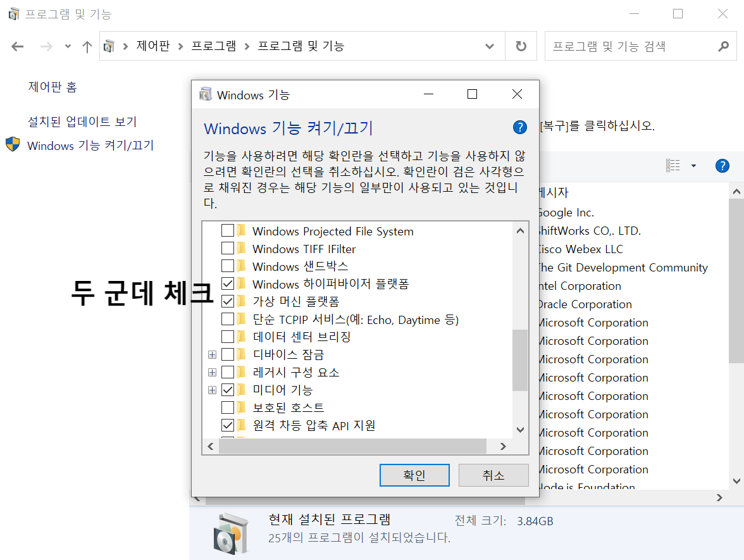Select 데이터 센터 브리징 feature row
The image size is (744, 560).
(x=302, y=337)
